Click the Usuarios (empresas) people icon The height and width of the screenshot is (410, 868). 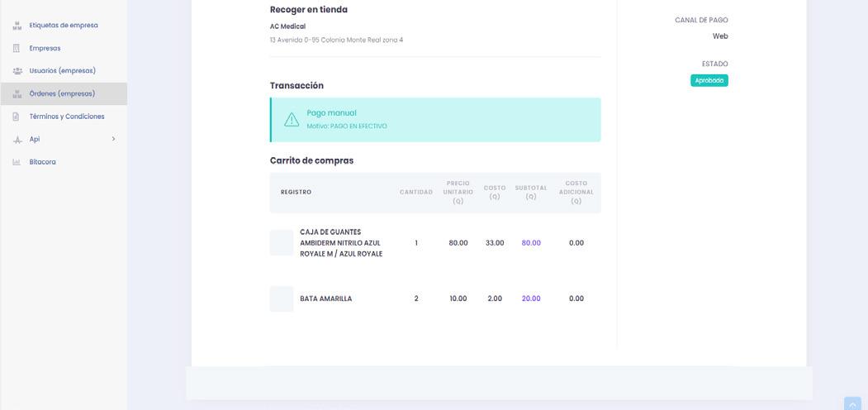[x=17, y=71]
